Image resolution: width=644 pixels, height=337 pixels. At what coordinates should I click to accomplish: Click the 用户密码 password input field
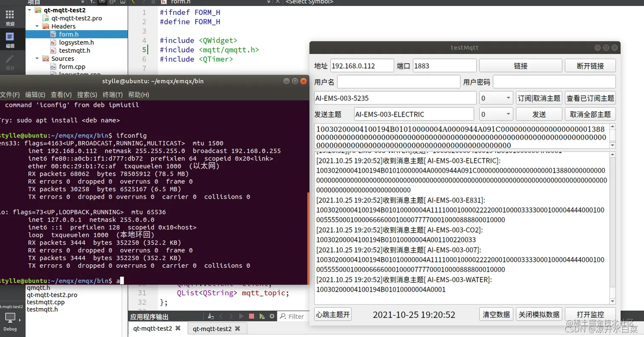click(554, 82)
